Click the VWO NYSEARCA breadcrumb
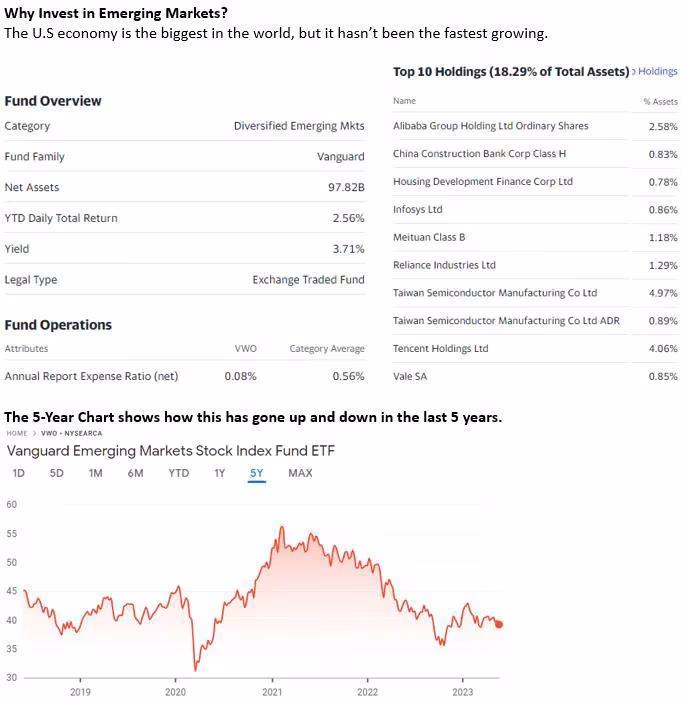Viewport: 682px width, 702px height. [71, 433]
